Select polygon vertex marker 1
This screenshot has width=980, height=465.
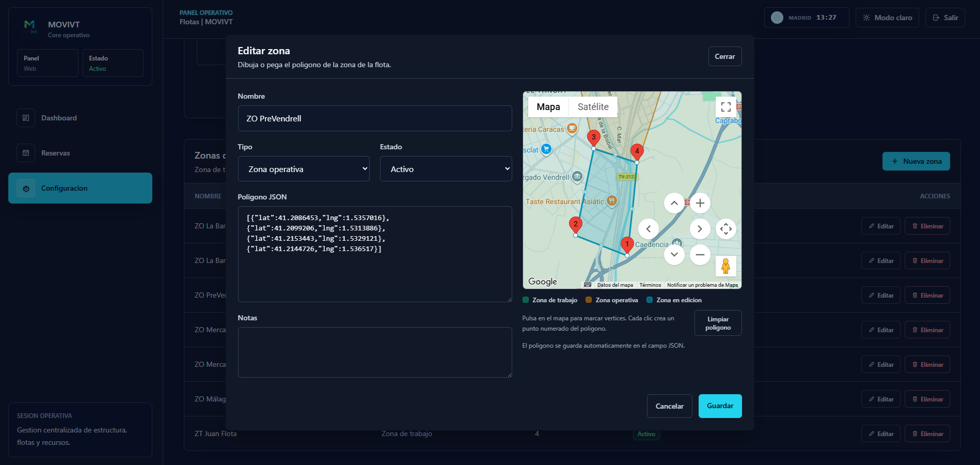tap(627, 245)
